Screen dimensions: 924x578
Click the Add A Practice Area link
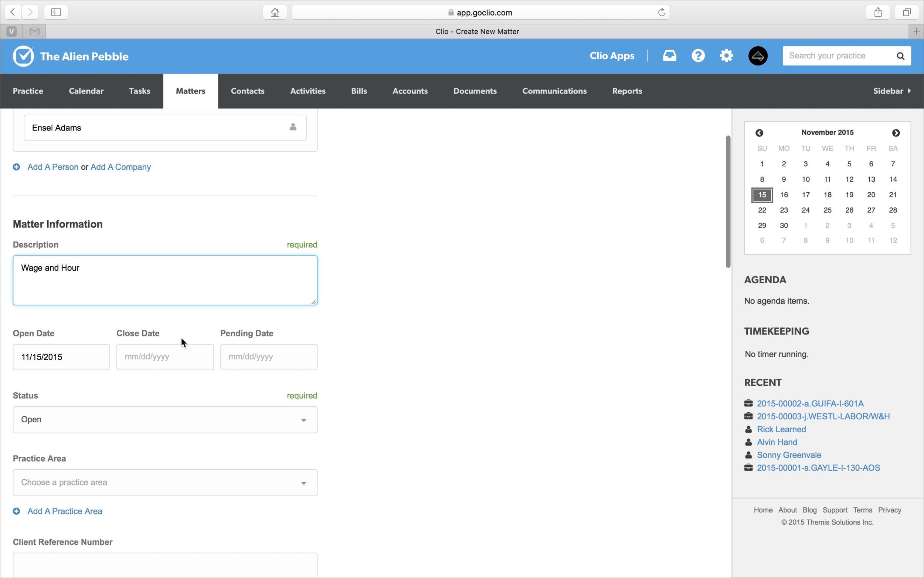(65, 511)
